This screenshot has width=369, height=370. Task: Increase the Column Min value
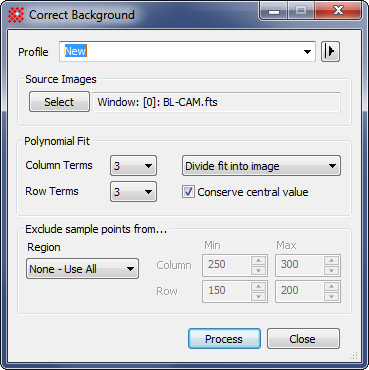pos(259,260)
